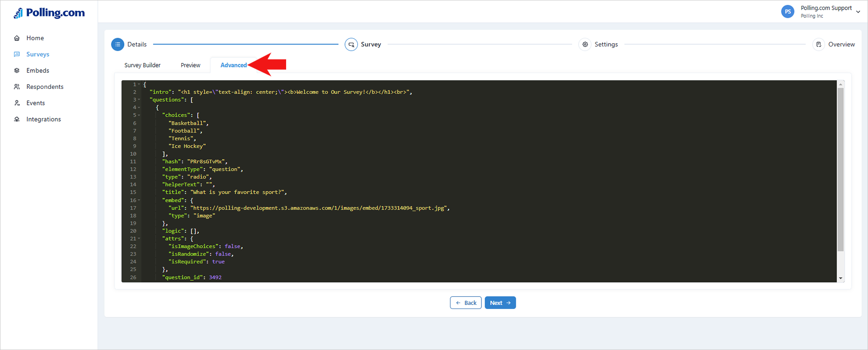868x350 pixels.
Task: Click the isRandomize false value
Action: (223, 254)
